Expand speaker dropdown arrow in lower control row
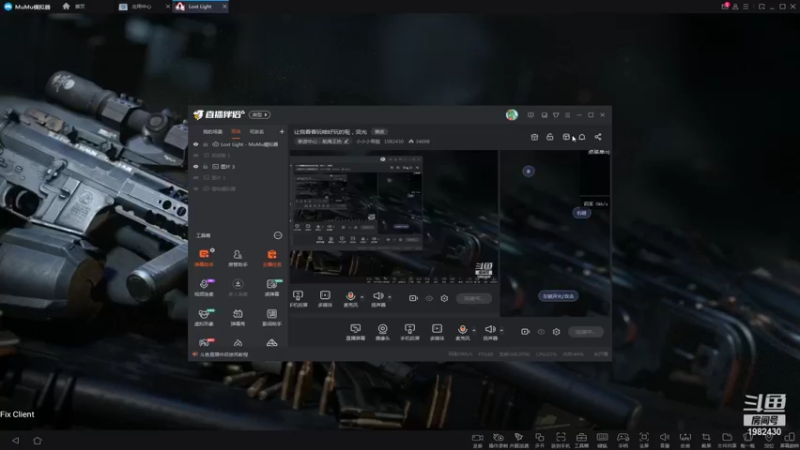 pyautogui.click(x=502, y=330)
